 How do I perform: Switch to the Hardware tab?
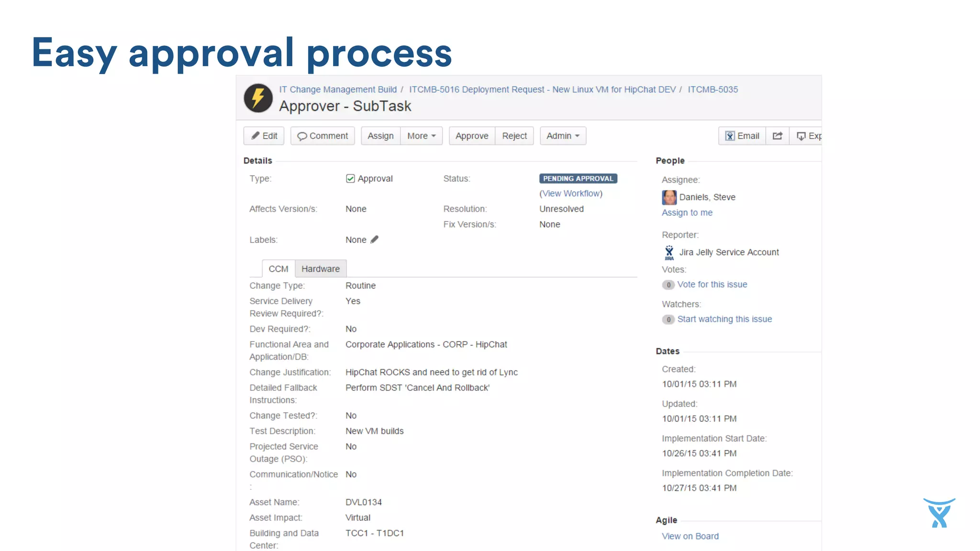pos(321,269)
